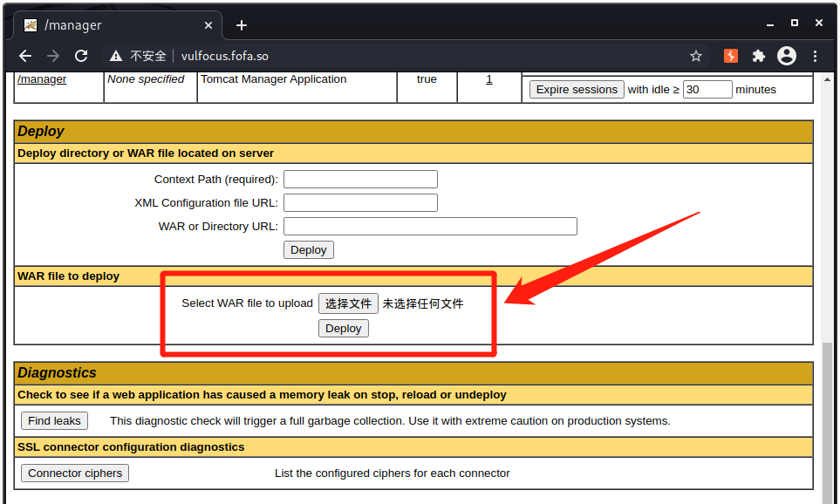Reload the current page
840x504 pixels.
pos(81,55)
